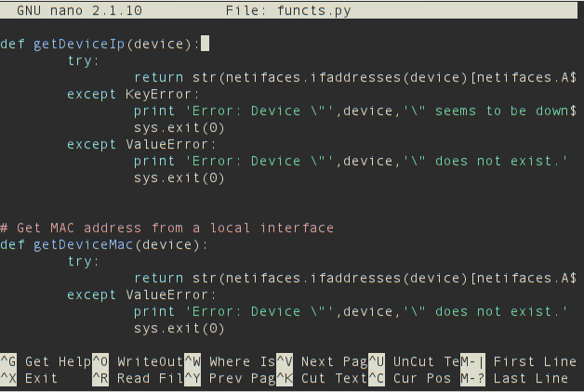Select the ^O WriteOut shortcut
Viewport: 584px width, 392px height.
[x=138, y=361]
